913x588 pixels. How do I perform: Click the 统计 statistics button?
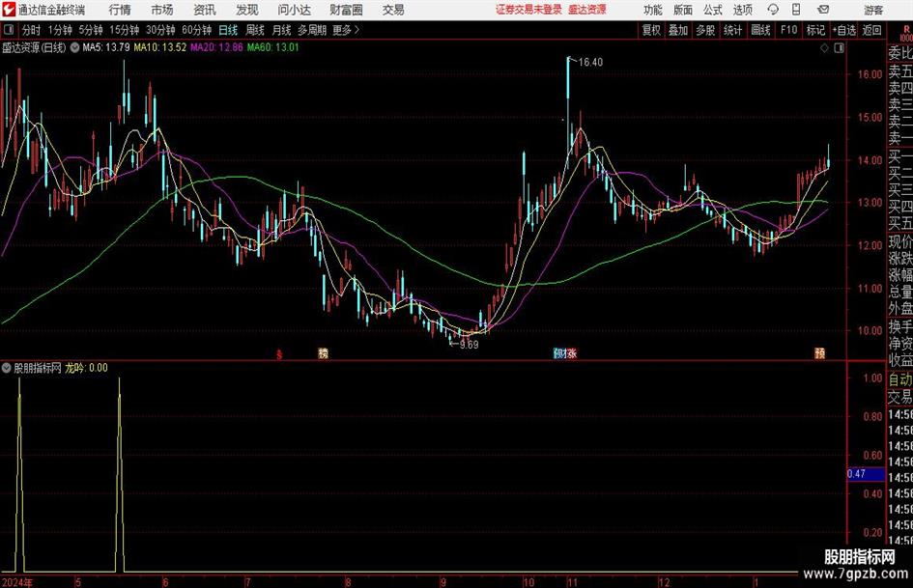click(x=732, y=30)
